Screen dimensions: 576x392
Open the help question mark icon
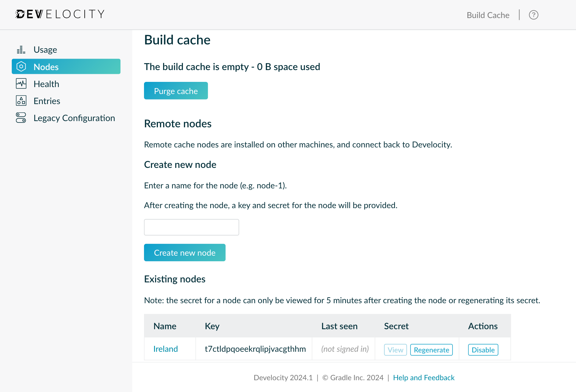[x=533, y=15]
